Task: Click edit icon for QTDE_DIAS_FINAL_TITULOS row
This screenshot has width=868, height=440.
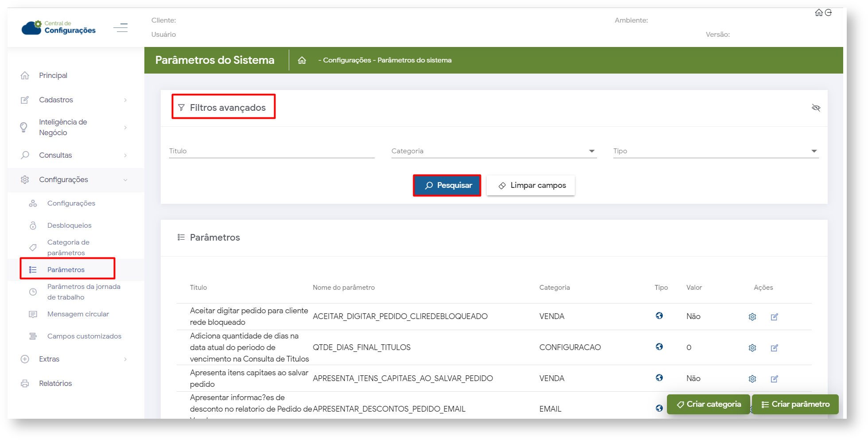Action: pos(774,348)
